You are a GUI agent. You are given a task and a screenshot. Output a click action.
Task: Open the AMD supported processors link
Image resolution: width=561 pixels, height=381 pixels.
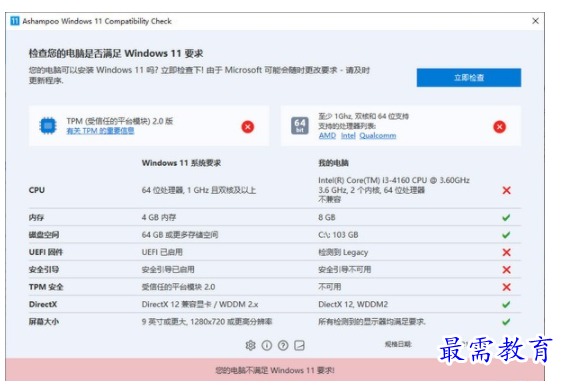[x=327, y=136]
